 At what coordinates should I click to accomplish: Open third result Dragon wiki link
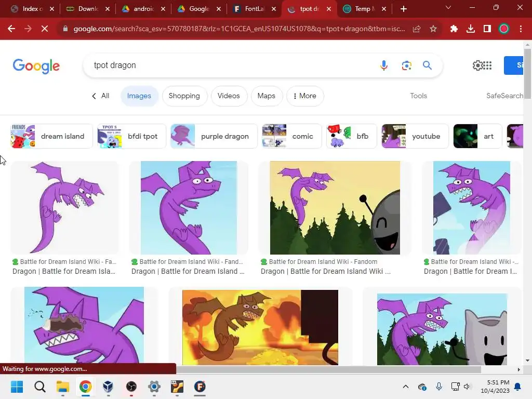pos(326,271)
